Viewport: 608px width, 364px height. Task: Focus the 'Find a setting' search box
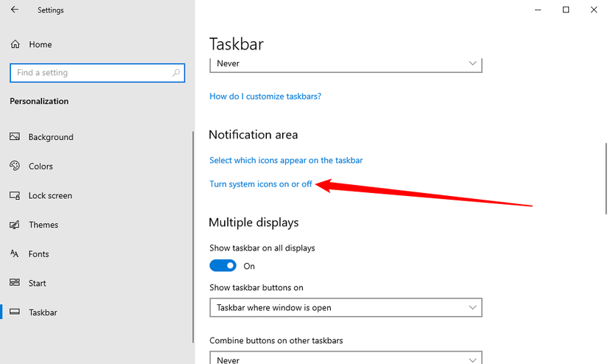[88, 73]
